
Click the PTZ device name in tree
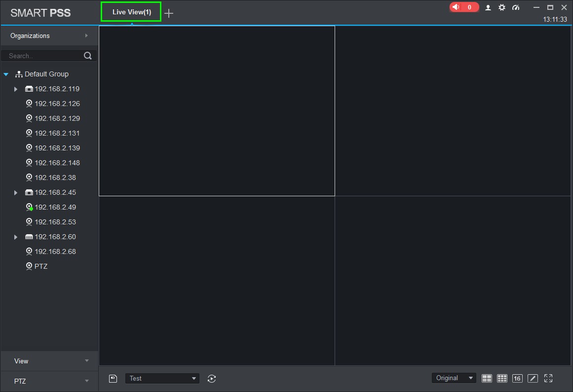[41, 266]
